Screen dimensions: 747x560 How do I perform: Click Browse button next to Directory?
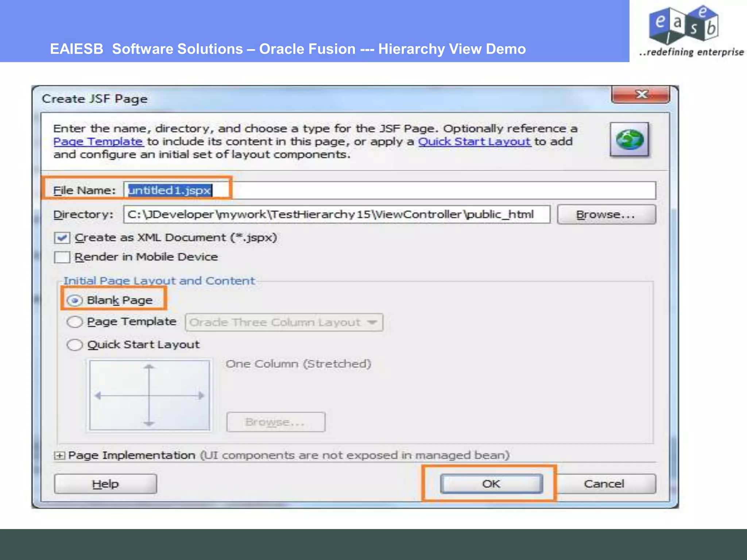point(606,214)
